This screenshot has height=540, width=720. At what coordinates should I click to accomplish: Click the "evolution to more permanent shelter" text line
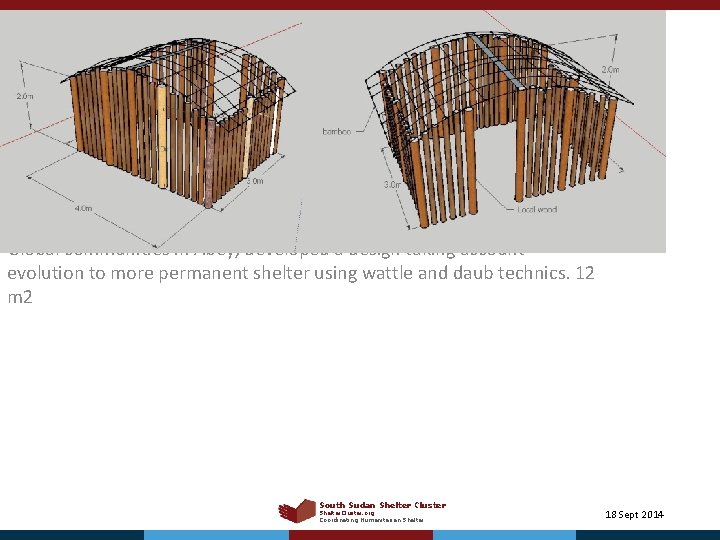(301, 273)
